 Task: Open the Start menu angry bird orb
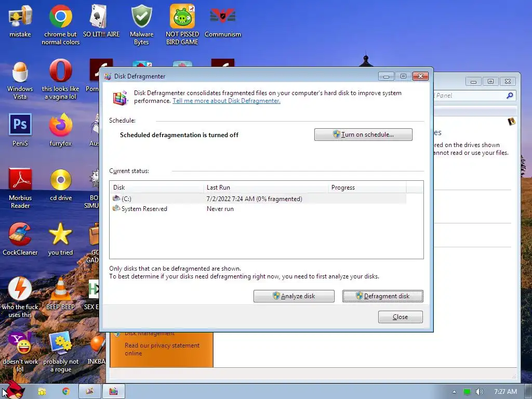(x=14, y=390)
